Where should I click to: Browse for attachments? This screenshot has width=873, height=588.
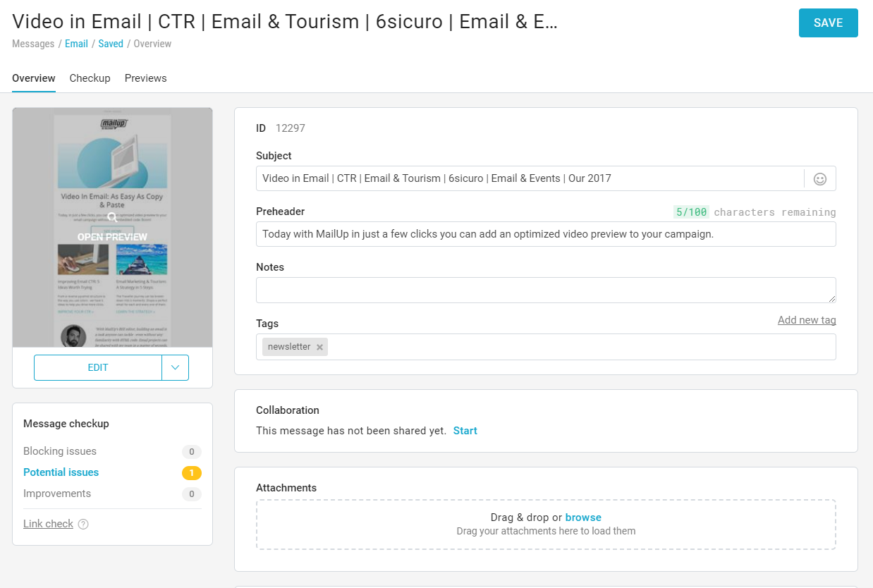(x=583, y=517)
